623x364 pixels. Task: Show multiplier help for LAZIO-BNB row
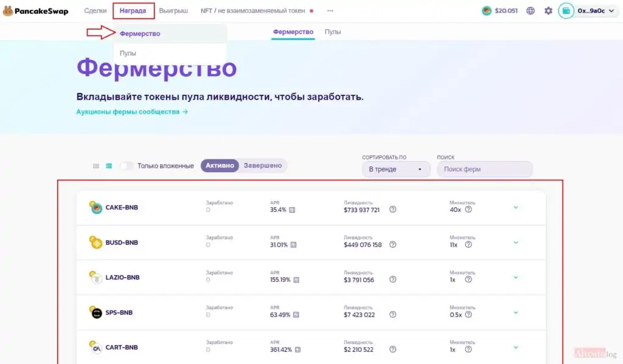pos(468,280)
